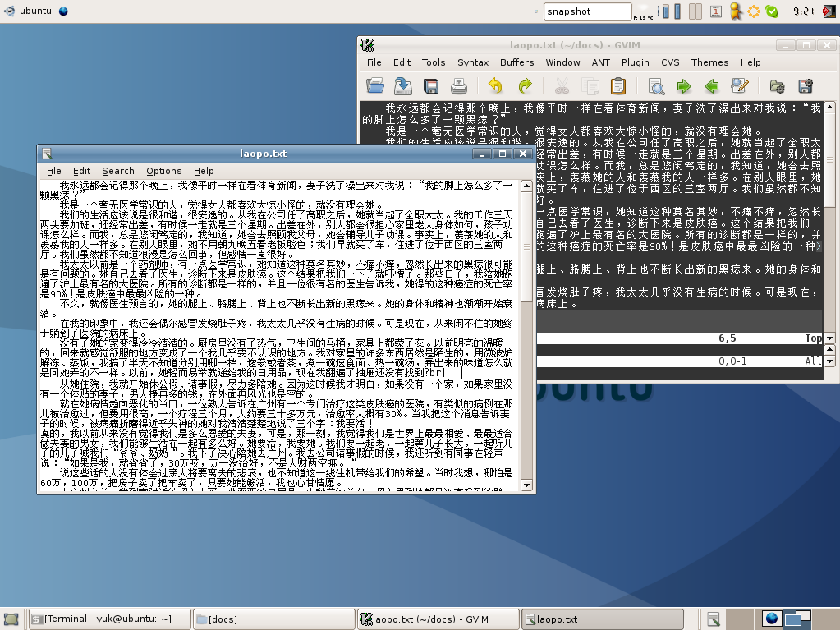This screenshot has width=840, height=630.
Task: Click the Open file icon in GVIM toolbar
Action: point(375,85)
